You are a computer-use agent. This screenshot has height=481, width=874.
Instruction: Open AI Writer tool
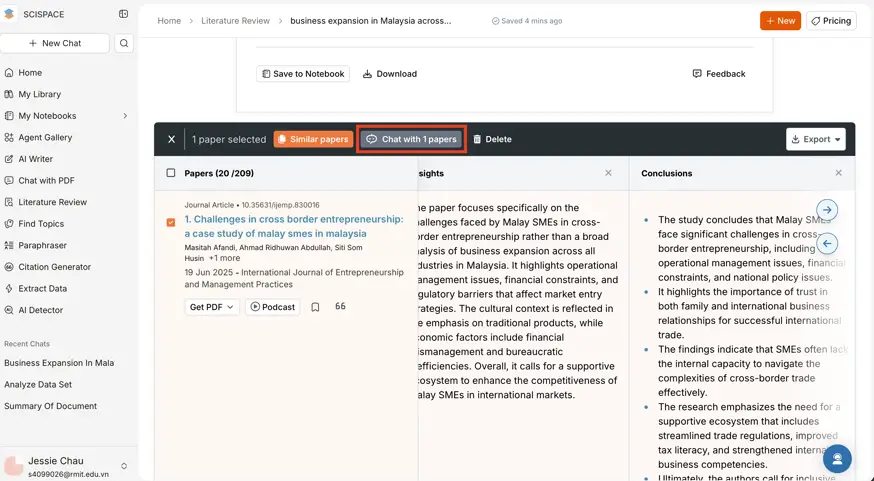point(36,159)
